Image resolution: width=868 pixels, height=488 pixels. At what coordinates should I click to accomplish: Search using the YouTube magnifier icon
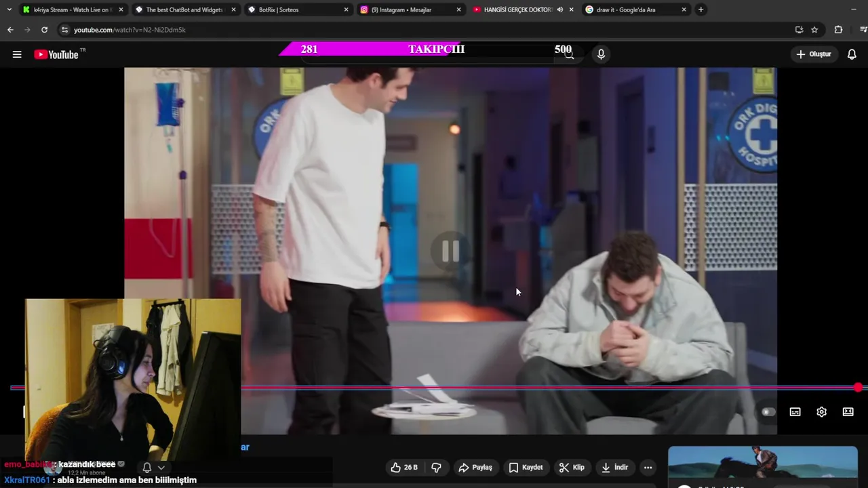pos(569,54)
